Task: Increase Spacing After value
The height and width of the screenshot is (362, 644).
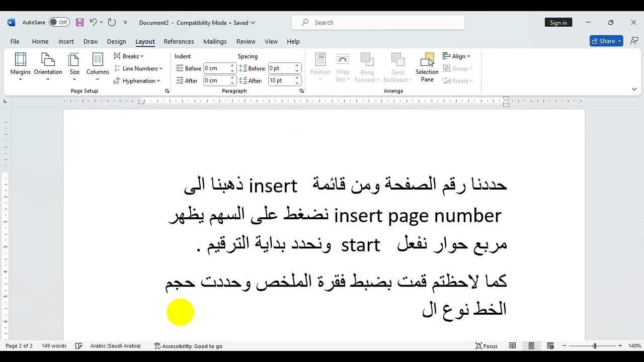Action: (297, 78)
